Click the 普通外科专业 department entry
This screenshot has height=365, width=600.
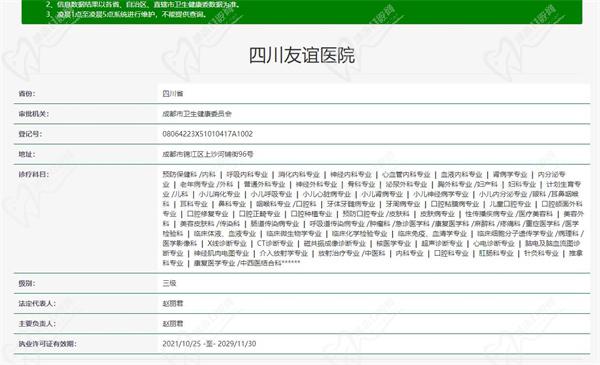[265, 184]
